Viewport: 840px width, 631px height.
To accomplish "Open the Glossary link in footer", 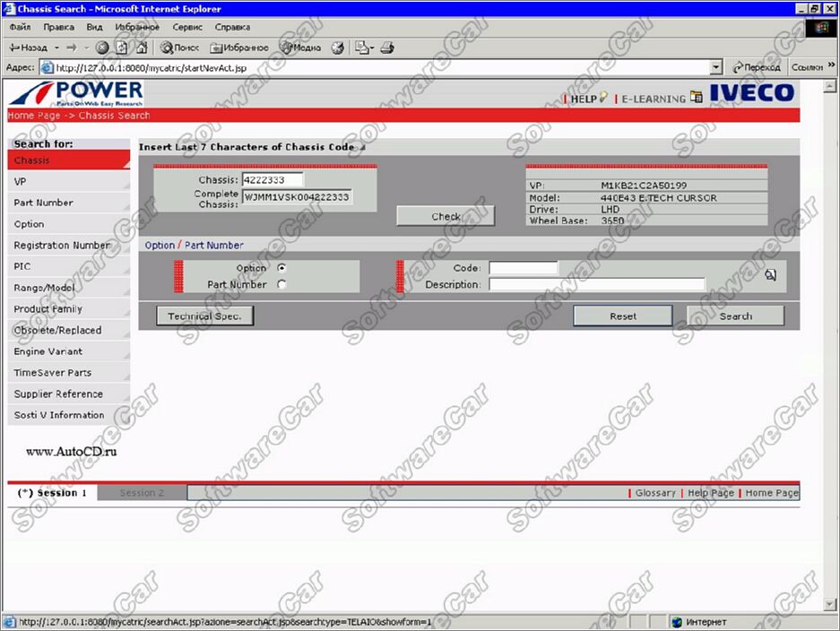I will pyautogui.click(x=654, y=493).
